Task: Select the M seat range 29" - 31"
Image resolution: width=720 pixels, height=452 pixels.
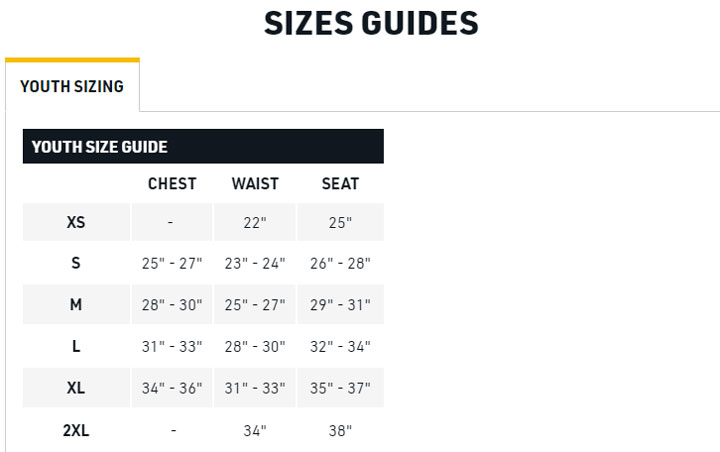Action: 340,304
